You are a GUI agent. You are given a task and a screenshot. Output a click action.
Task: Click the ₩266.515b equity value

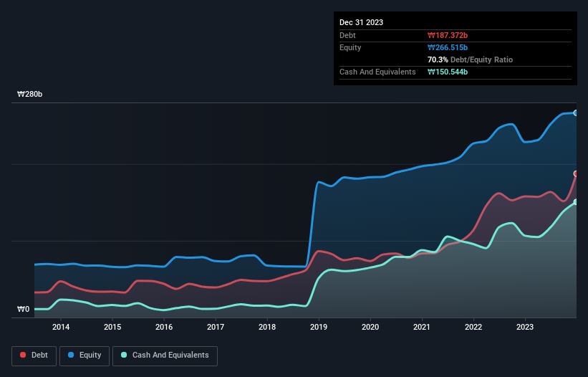pyautogui.click(x=448, y=47)
